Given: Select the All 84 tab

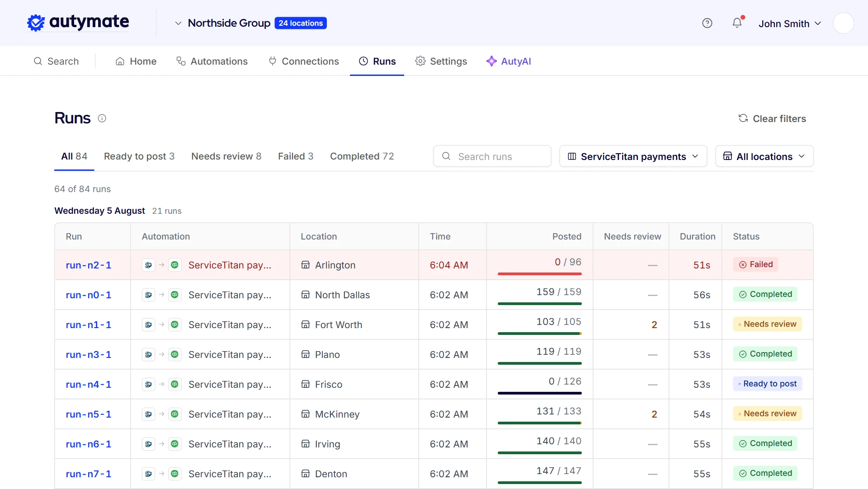Looking at the screenshot, I should 74,156.
